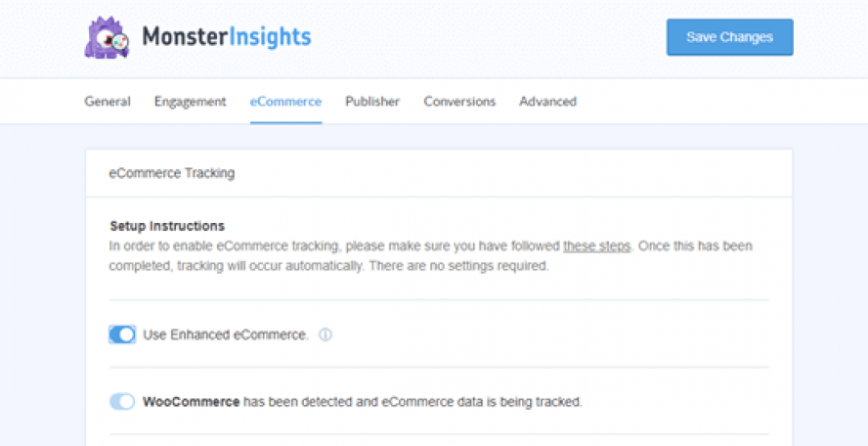Toggle the WooCommerce tracking switch
The height and width of the screenshot is (446, 868).
(122, 402)
